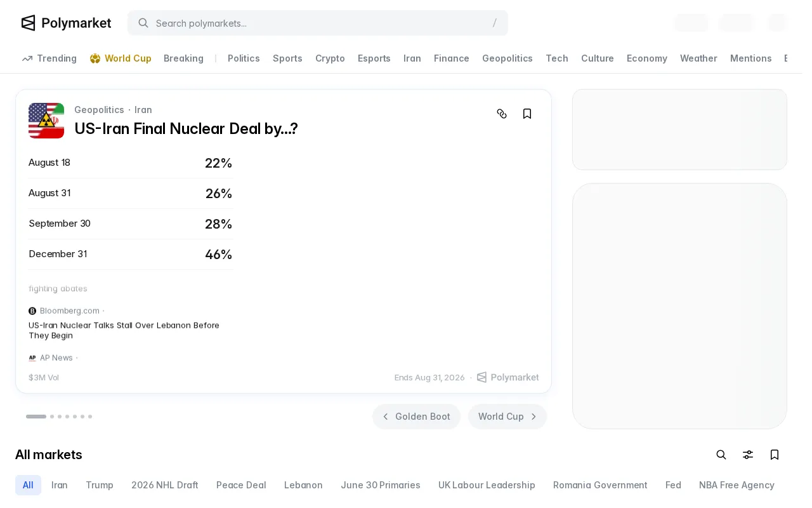This screenshot has height=508, width=812.
Task: Open the Culture category
Action: (x=598, y=58)
